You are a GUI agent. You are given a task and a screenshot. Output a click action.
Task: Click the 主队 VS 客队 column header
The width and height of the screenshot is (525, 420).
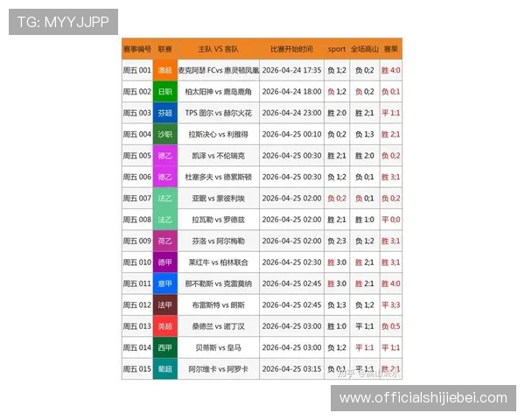click(x=218, y=49)
